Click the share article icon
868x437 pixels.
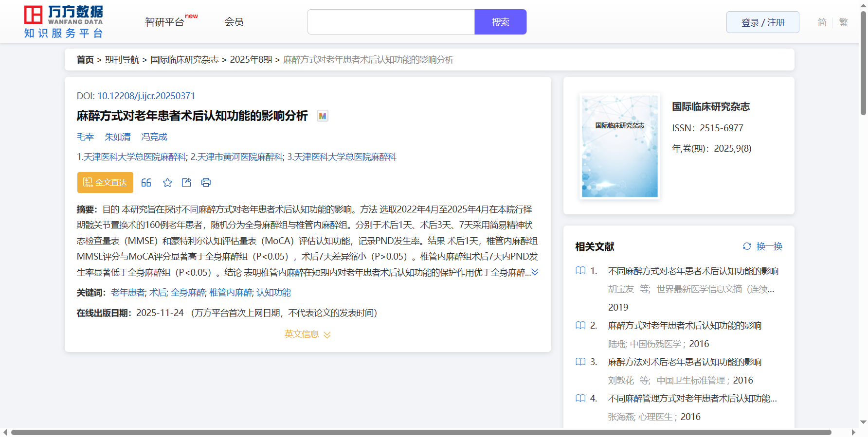[186, 182]
